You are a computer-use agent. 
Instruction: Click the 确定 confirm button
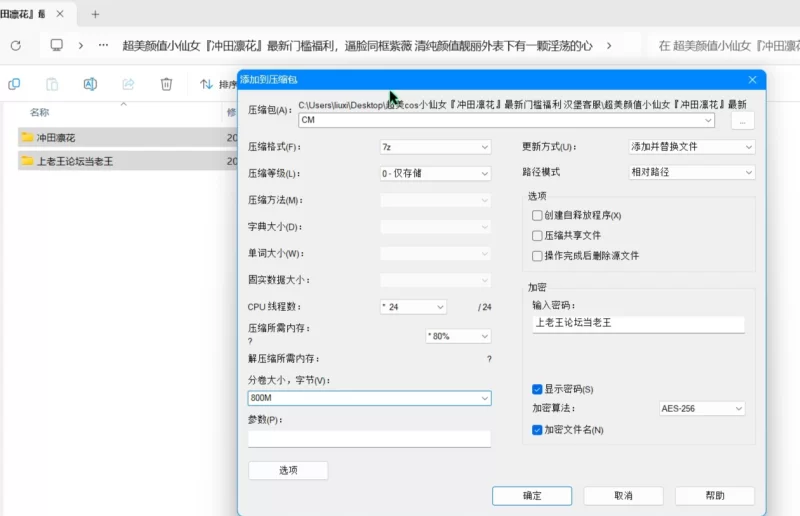tap(532, 496)
